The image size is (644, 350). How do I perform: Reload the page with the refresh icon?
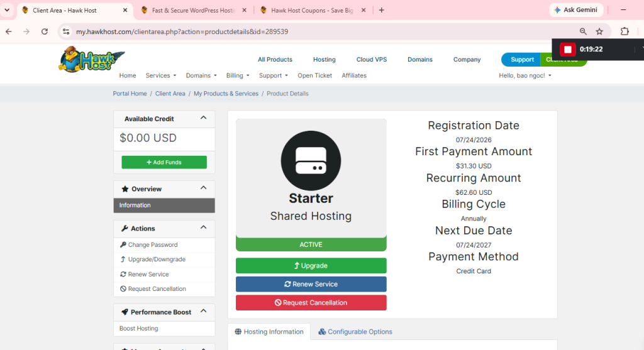45,31
